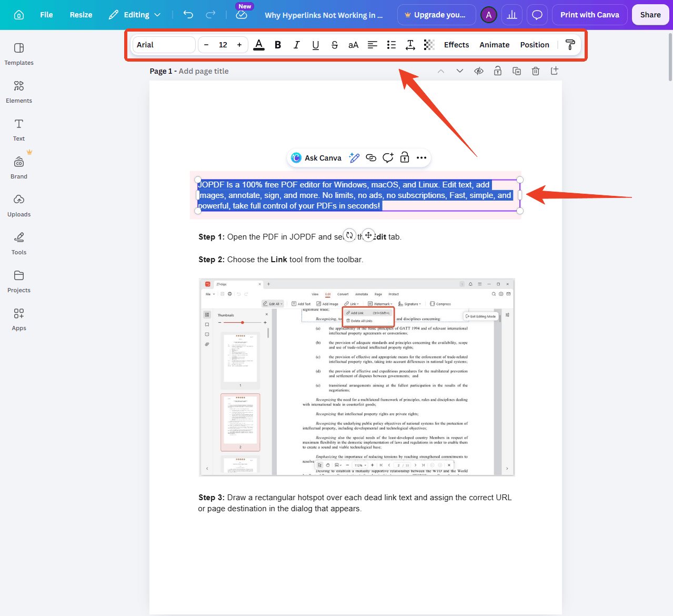
Task: Decrease the font size with minus
Action: click(206, 45)
